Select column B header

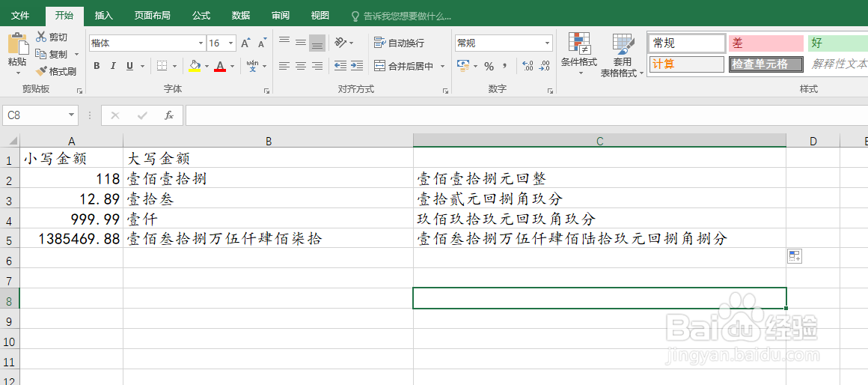pyautogui.click(x=269, y=141)
